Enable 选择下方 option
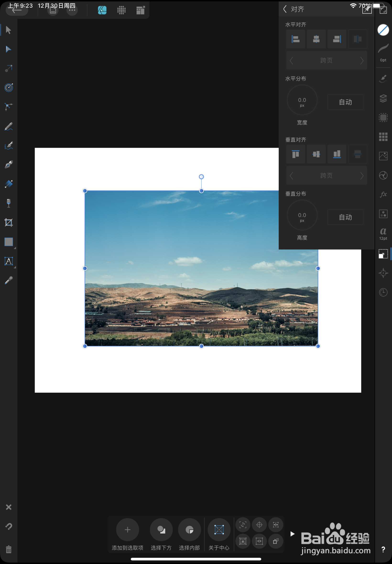Screen dimensions: 392x564 tap(161, 530)
